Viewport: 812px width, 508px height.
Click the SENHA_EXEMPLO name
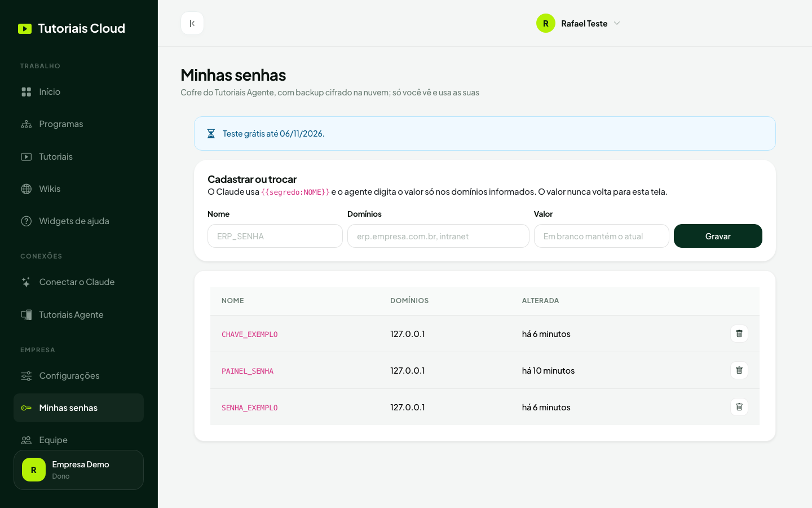[250, 408]
